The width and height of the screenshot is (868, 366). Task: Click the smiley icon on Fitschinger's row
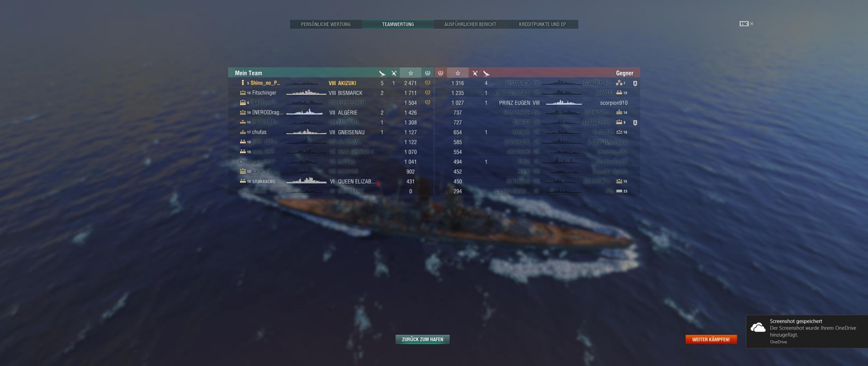click(x=428, y=93)
